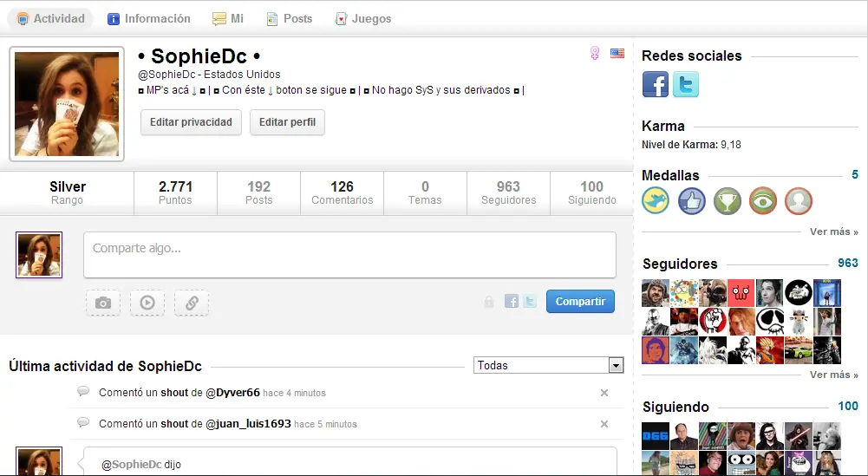Select the Twitter bird medal
Screen dimensions: 868x476
click(x=656, y=200)
